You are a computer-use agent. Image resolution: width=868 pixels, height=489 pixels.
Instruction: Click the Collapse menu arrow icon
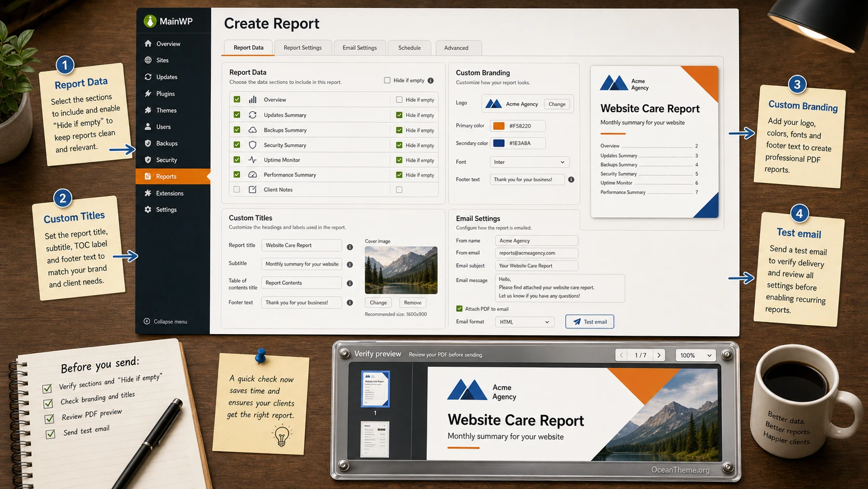pyautogui.click(x=147, y=321)
